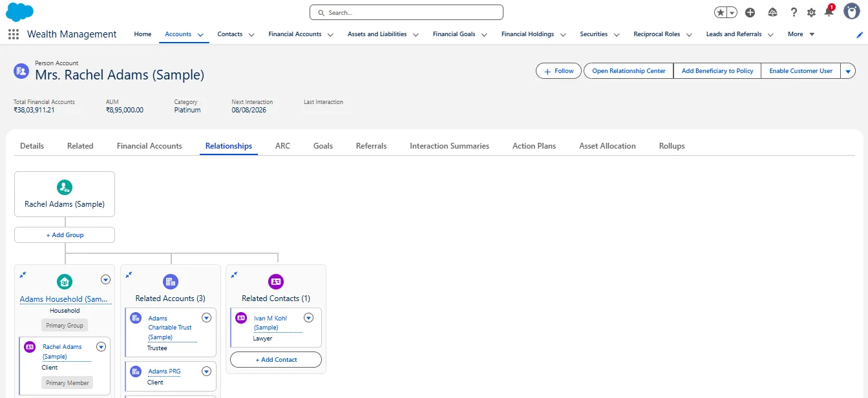Click the Add Group button
Screen dimensions: 868x398
(x=65, y=235)
